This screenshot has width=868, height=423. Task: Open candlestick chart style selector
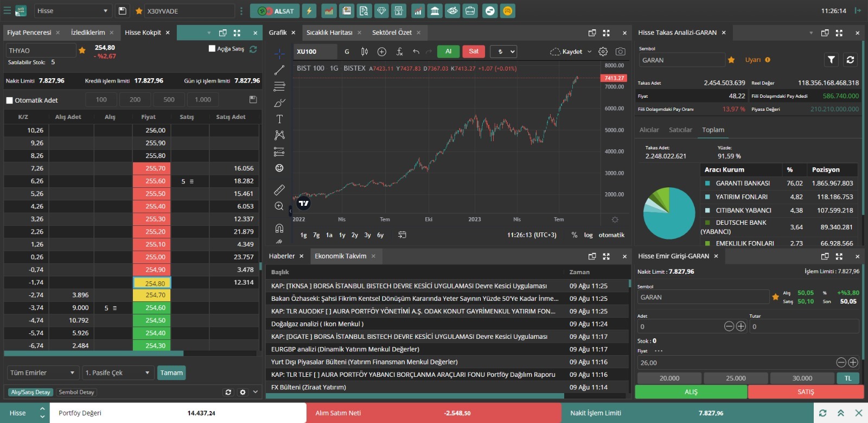point(365,52)
